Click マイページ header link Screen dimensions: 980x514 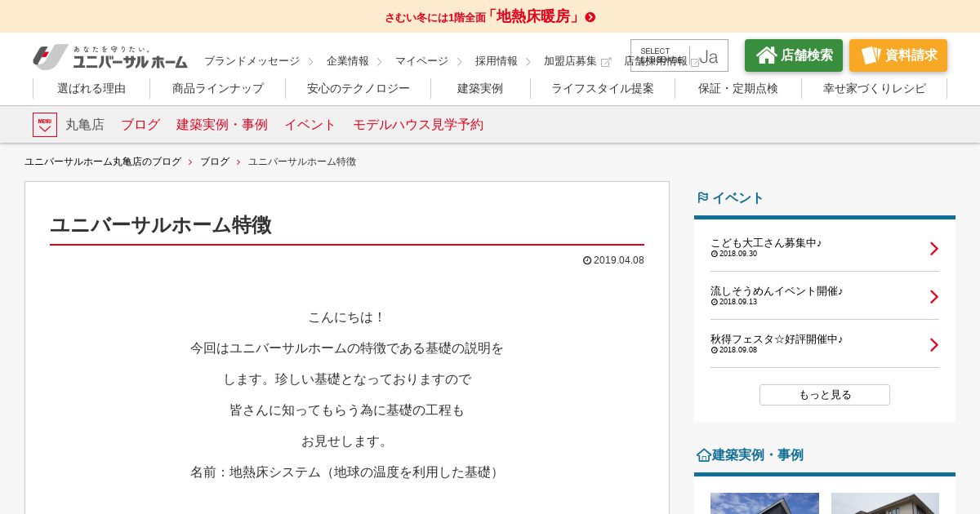421,61
